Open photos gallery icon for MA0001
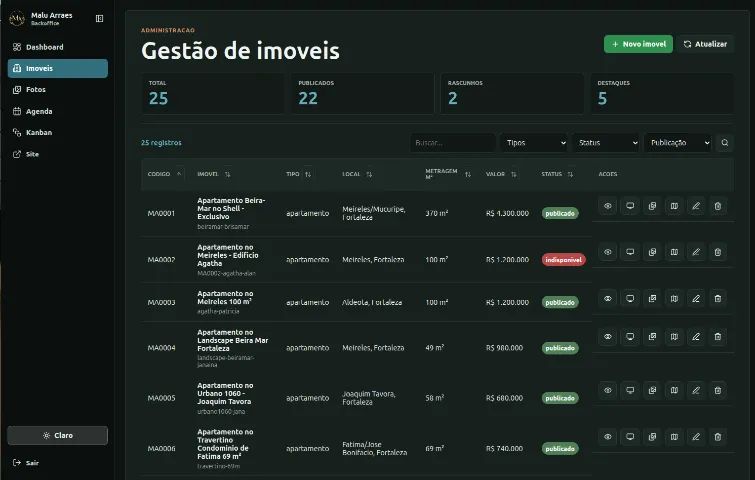Viewport: 755px width, 480px height. [x=652, y=206]
